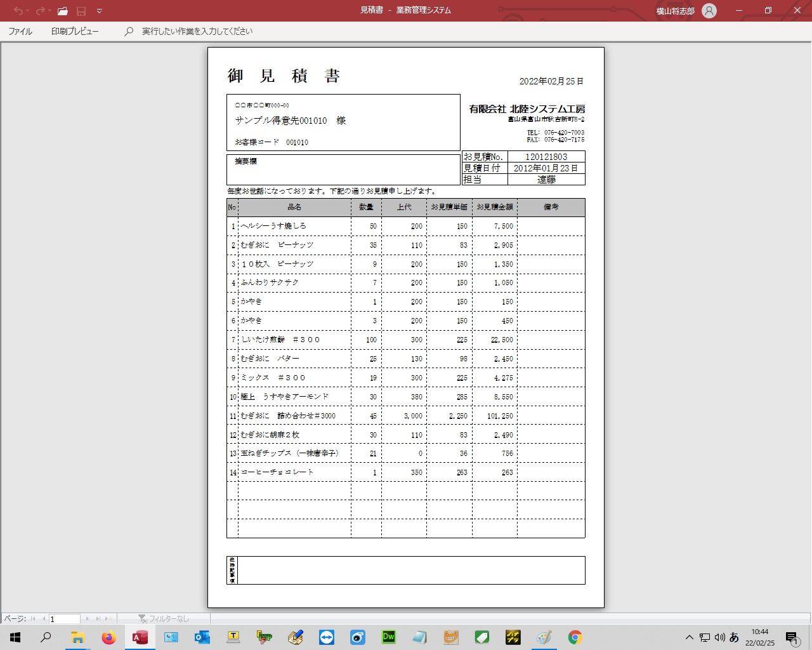
Task: Open Adobe Dreamweaver from the taskbar
Action: 388,637
